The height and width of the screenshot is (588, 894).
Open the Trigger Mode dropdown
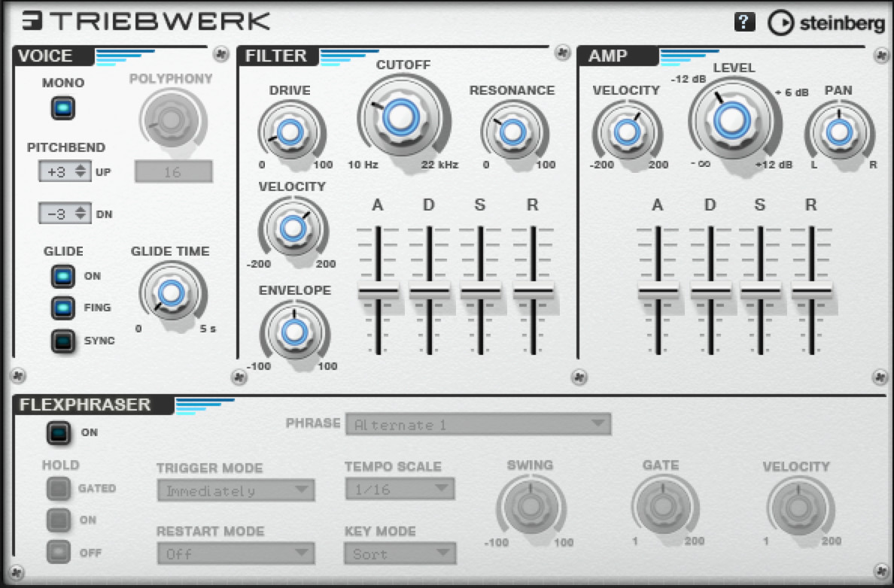tap(236, 490)
